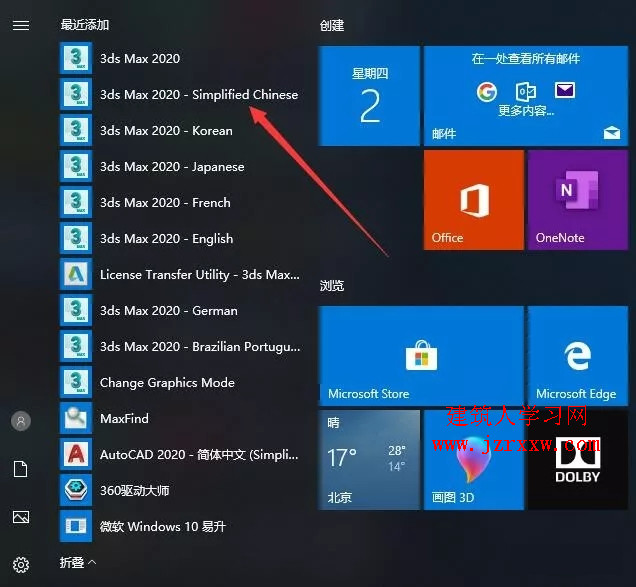
Task: Click the License Transfer Utility Autodesk icon
Action: 76,274
